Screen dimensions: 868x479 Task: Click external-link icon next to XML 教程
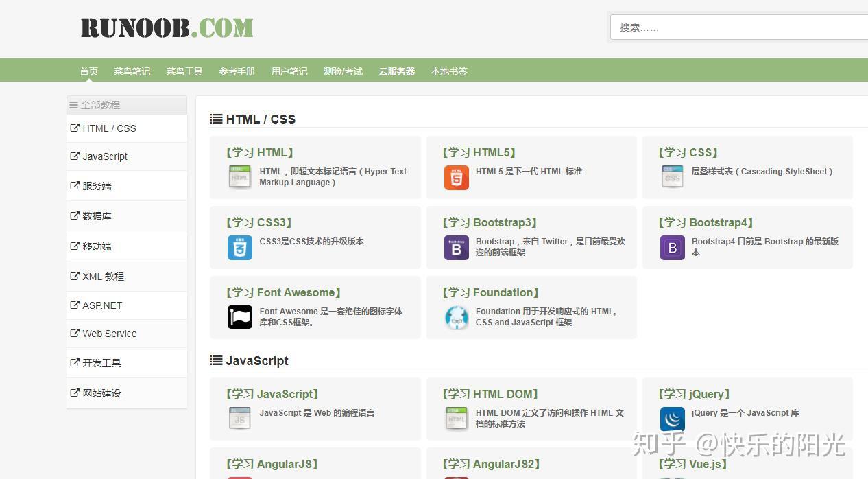click(75, 276)
